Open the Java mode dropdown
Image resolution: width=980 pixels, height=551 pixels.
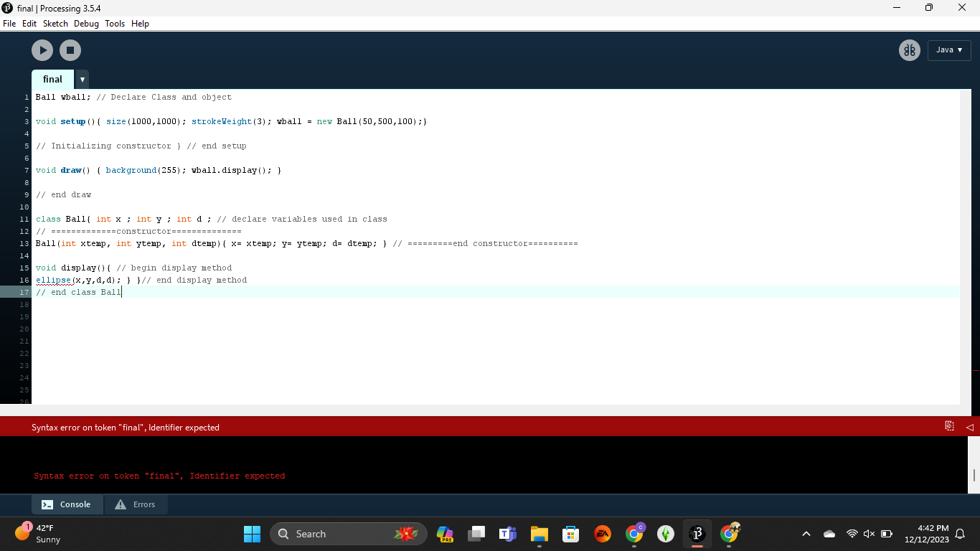coord(948,50)
